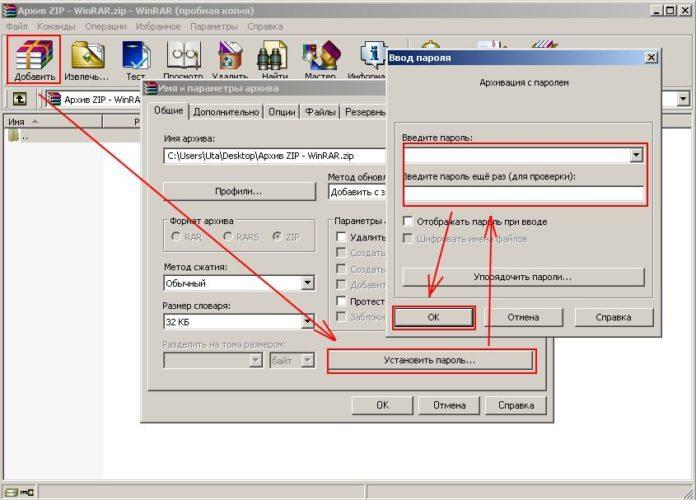
Task: Expand the Метод сжатия Обычный dropdown
Action: pos(308,283)
